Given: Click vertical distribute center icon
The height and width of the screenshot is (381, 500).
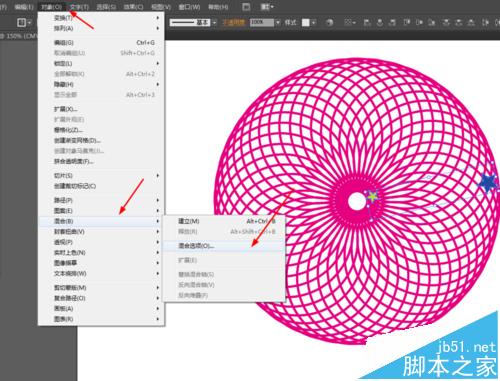Looking at the screenshot, I should point(459,22).
